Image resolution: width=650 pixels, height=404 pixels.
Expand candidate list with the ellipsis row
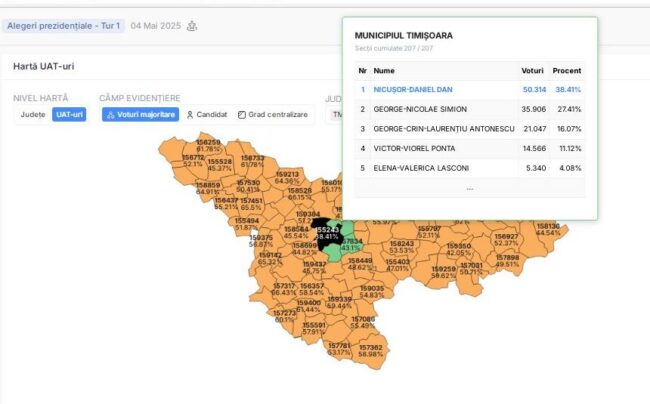pos(469,188)
